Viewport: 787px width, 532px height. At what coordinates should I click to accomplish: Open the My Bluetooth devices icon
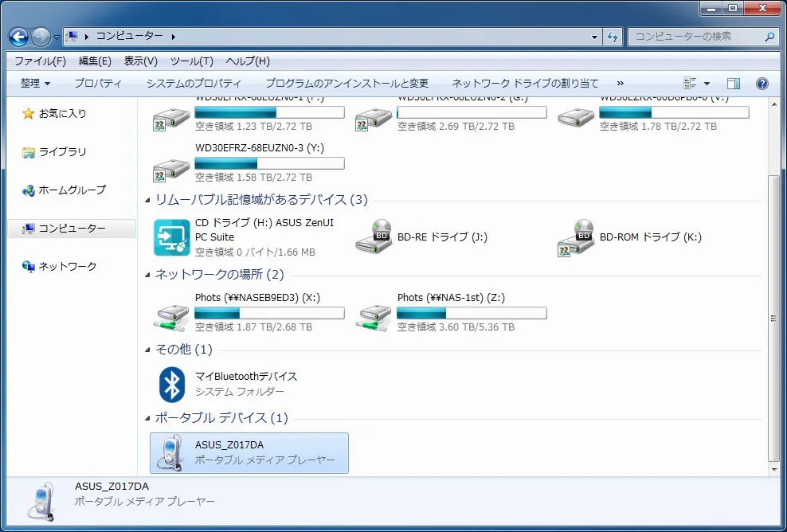coord(171,384)
